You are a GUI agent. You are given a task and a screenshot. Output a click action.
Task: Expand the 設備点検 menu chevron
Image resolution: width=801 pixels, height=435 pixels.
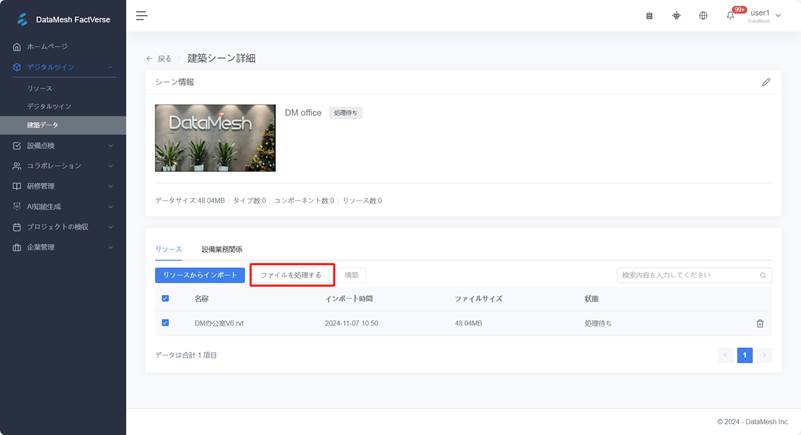click(110, 146)
